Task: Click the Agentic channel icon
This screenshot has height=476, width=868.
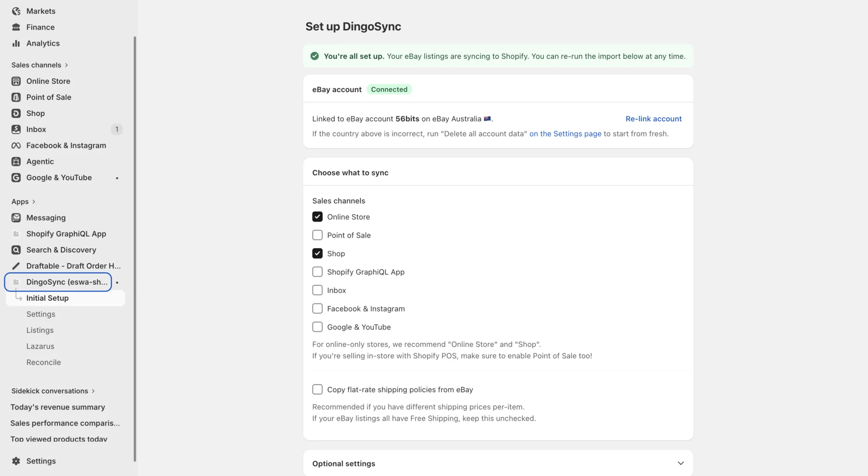Action: pos(16,161)
